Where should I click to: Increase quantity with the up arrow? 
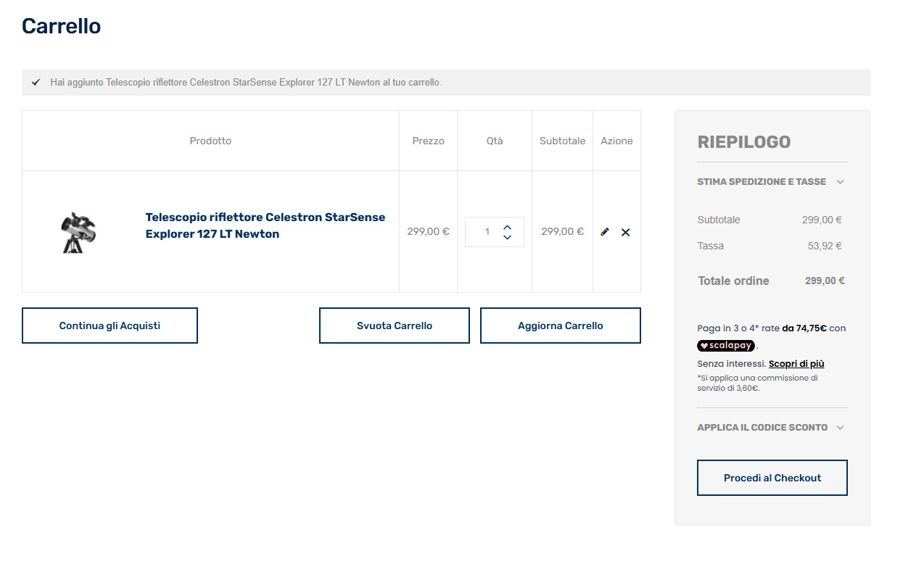[x=508, y=227]
